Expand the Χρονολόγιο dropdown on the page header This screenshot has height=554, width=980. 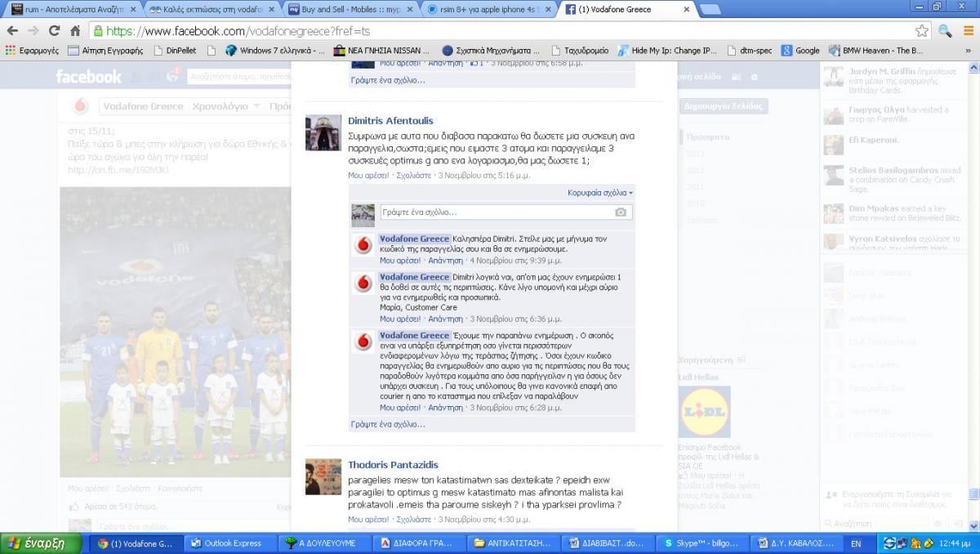pyautogui.click(x=226, y=106)
